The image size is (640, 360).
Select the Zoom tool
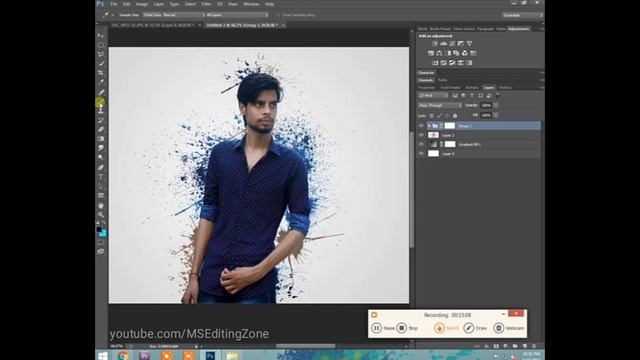(100, 215)
